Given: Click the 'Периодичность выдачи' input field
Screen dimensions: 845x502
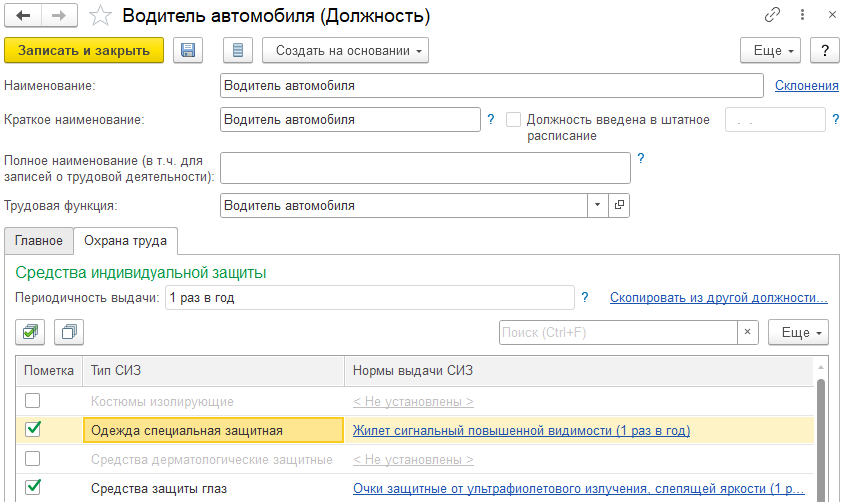Looking at the screenshot, I should [369, 298].
